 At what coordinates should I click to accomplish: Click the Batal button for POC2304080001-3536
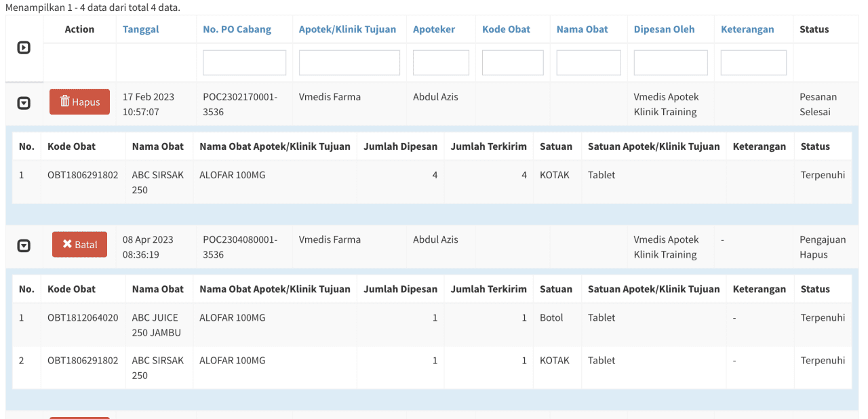[79, 245]
